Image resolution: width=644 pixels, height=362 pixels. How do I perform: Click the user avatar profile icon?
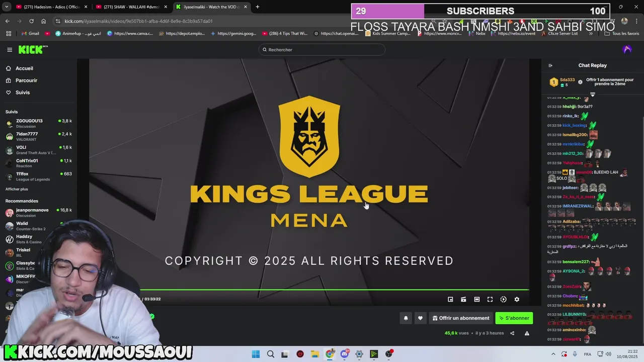click(627, 49)
